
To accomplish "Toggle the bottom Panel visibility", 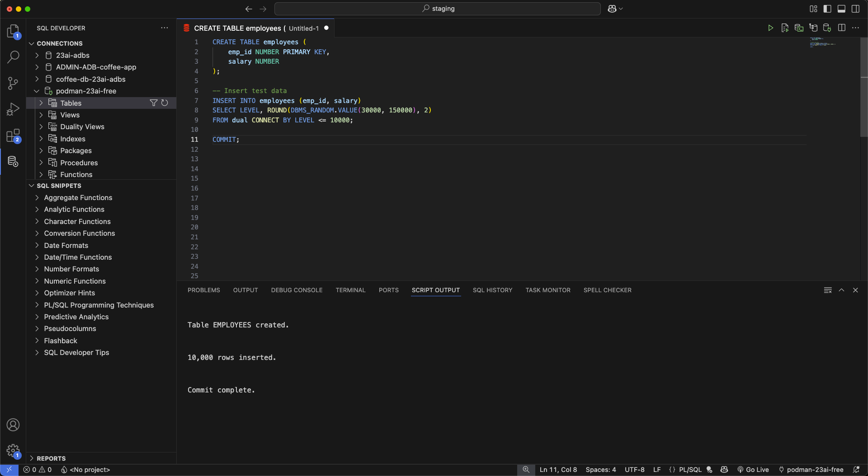I will tap(841, 9).
